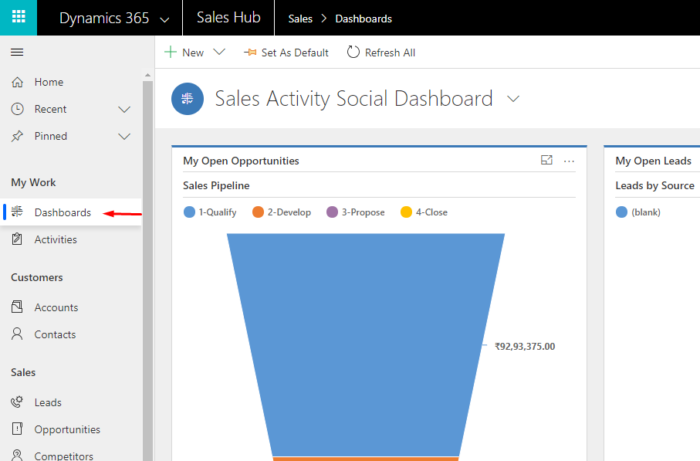Expand the Pinned section chevron
Screen dimensions: 700x461
(x=124, y=137)
